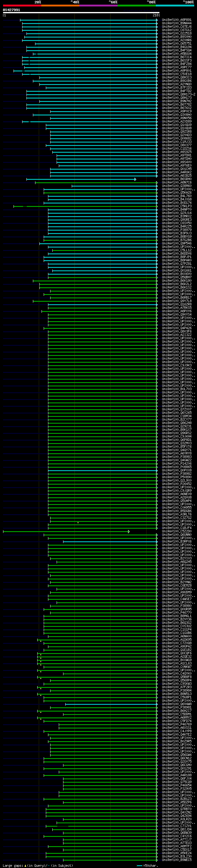Click the orange ~40% identity legend segment
The image size is (197, 868).
pyautogui.click(x=60, y=6)
